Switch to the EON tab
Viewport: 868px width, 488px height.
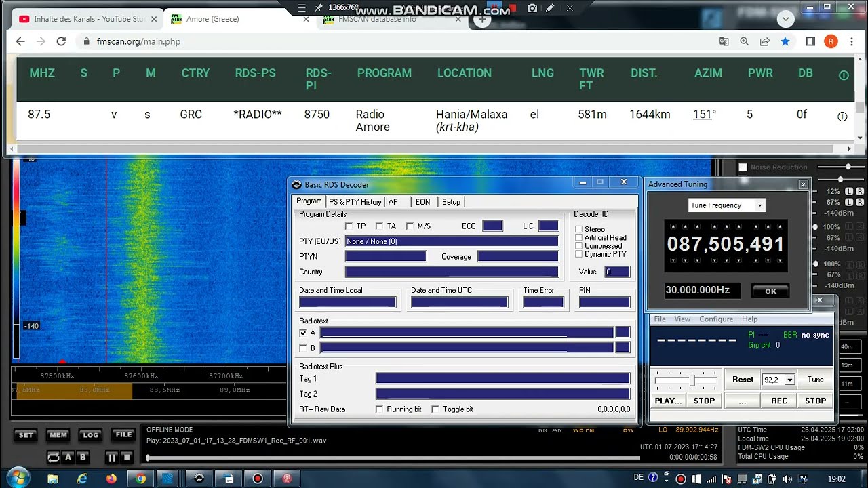(422, 202)
